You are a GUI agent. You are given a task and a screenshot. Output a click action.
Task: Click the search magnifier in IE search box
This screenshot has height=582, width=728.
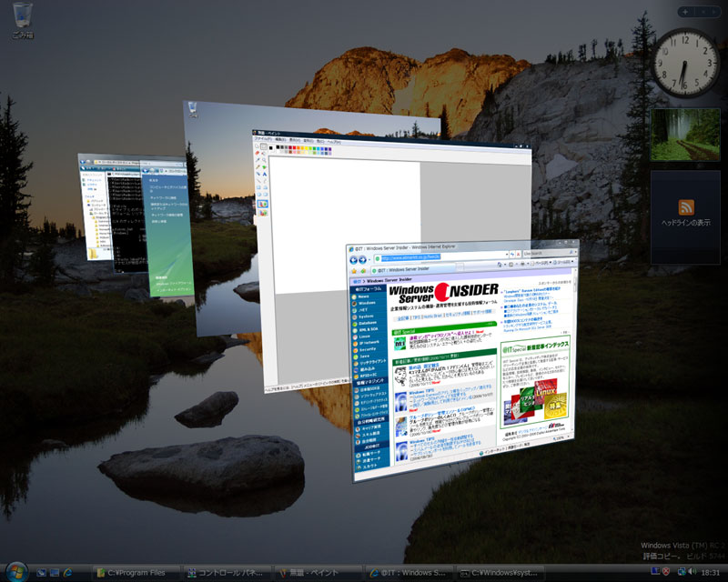571,252
